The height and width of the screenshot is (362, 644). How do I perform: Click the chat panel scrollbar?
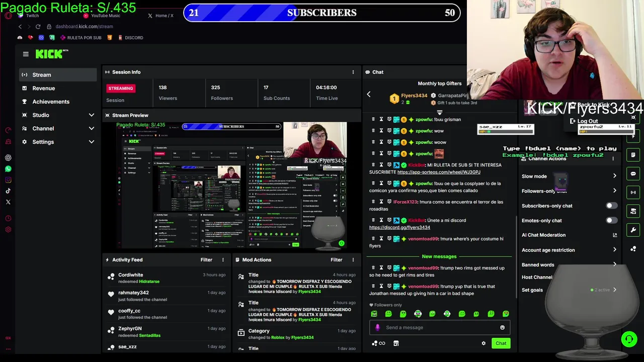click(516, 256)
